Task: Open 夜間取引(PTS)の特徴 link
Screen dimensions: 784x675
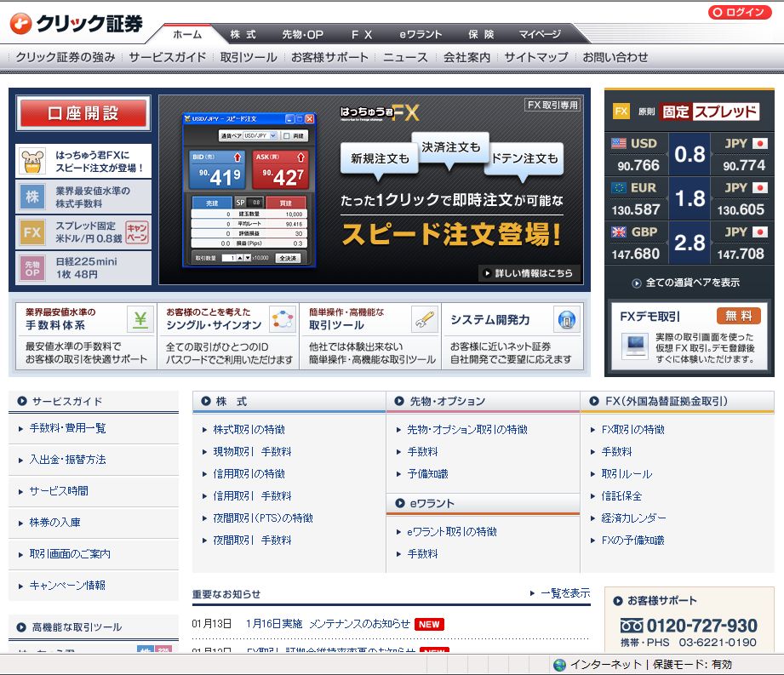Action: tap(263, 518)
